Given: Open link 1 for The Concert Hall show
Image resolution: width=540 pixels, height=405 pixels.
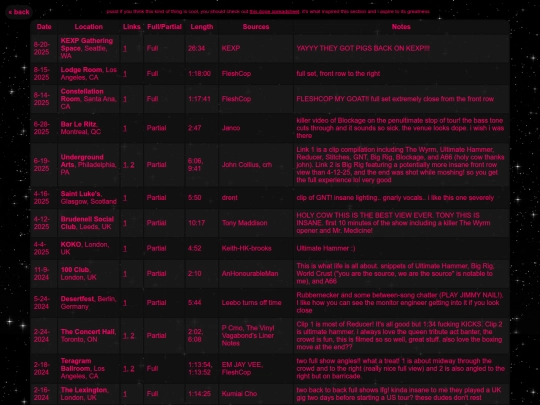Looking at the screenshot, I should tap(125, 336).
